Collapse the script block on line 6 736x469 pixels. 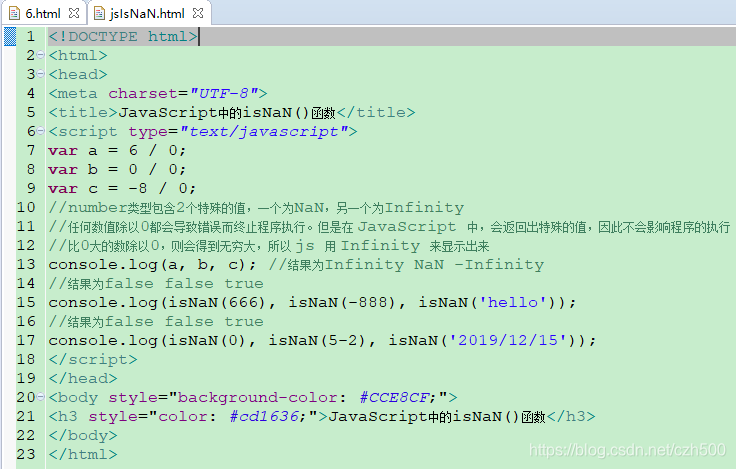point(40,131)
